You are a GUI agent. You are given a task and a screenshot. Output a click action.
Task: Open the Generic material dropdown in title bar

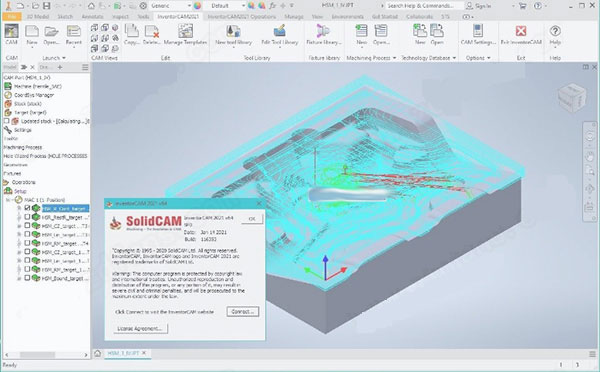[171, 6]
